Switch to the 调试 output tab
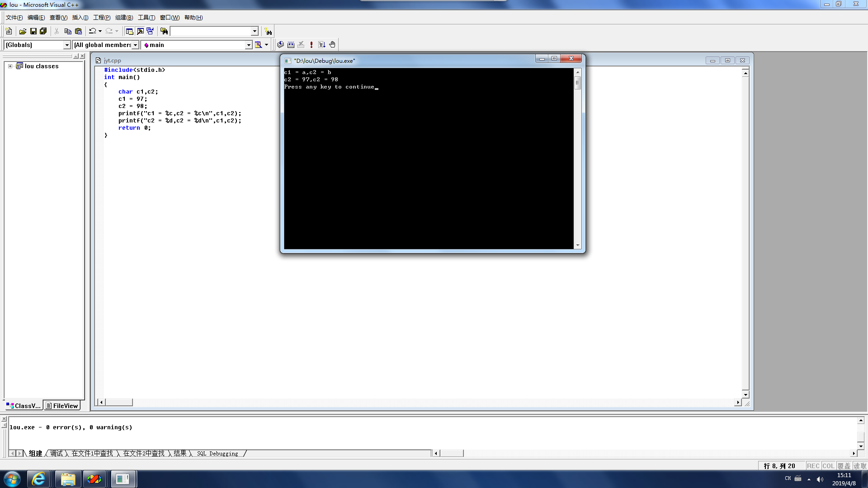The height and width of the screenshot is (488, 868). tap(57, 453)
